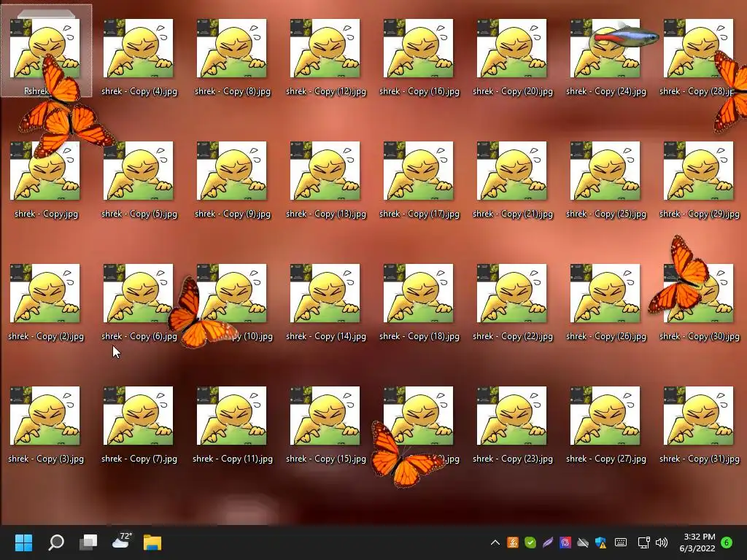Open taskbar Search
The image size is (747, 560).
click(56, 542)
